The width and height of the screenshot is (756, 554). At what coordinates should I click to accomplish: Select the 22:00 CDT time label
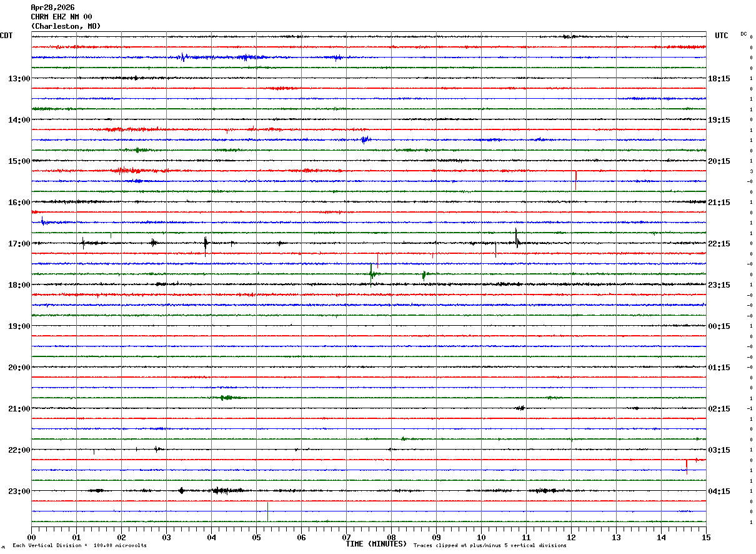[x=19, y=450]
